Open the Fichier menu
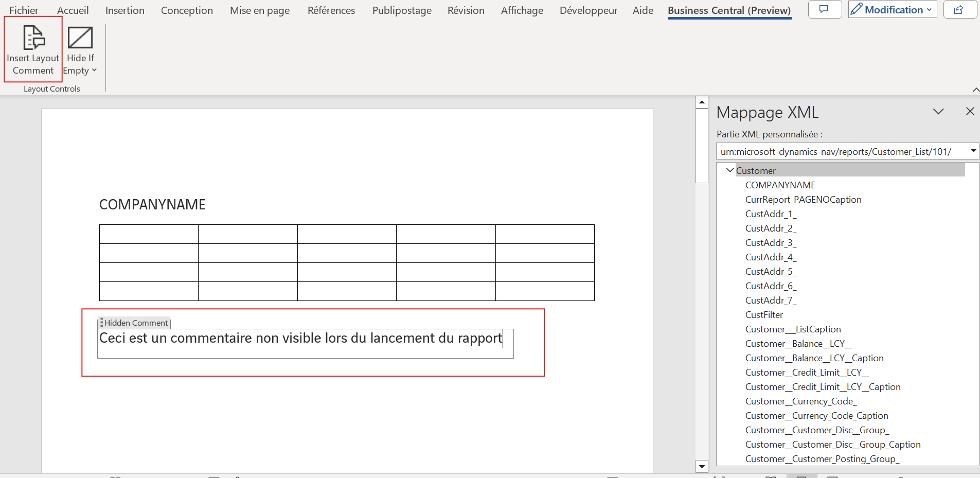 click(x=24, y=10)
